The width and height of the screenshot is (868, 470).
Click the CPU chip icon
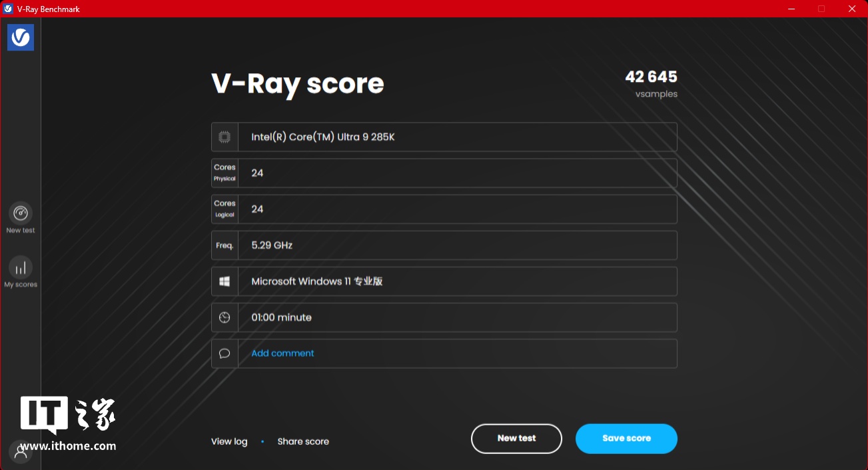[x=224, y=137]
